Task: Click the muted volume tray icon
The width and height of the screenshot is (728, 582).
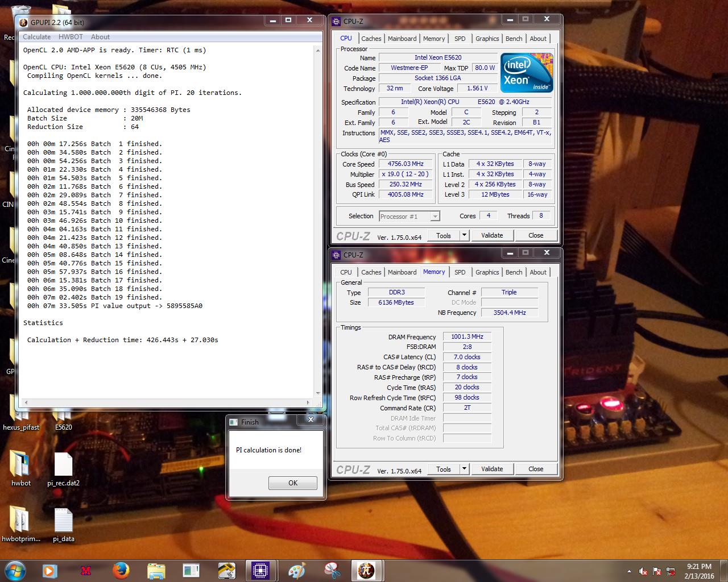Action: (x=643, y=571)
